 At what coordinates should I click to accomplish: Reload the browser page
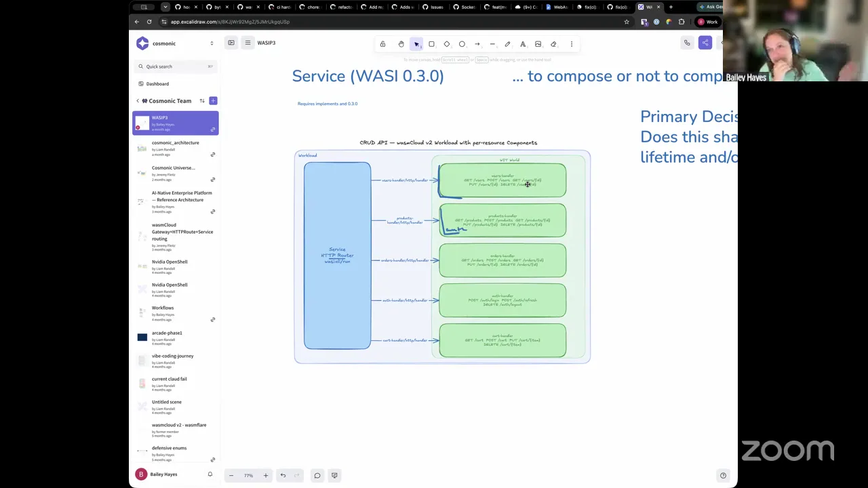[x=149, y=22]
